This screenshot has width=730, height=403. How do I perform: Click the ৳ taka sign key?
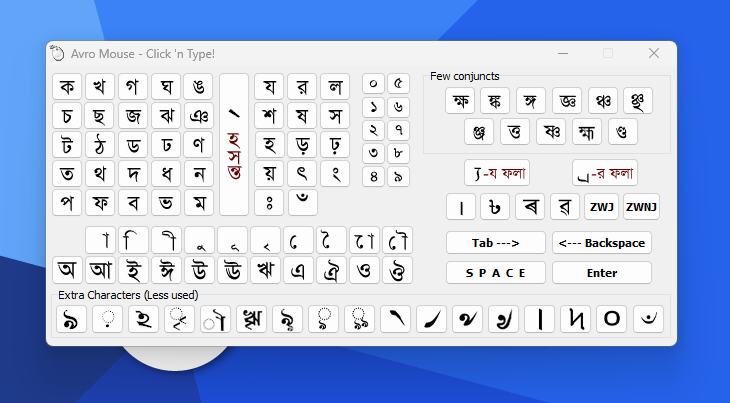click(495, 207)
